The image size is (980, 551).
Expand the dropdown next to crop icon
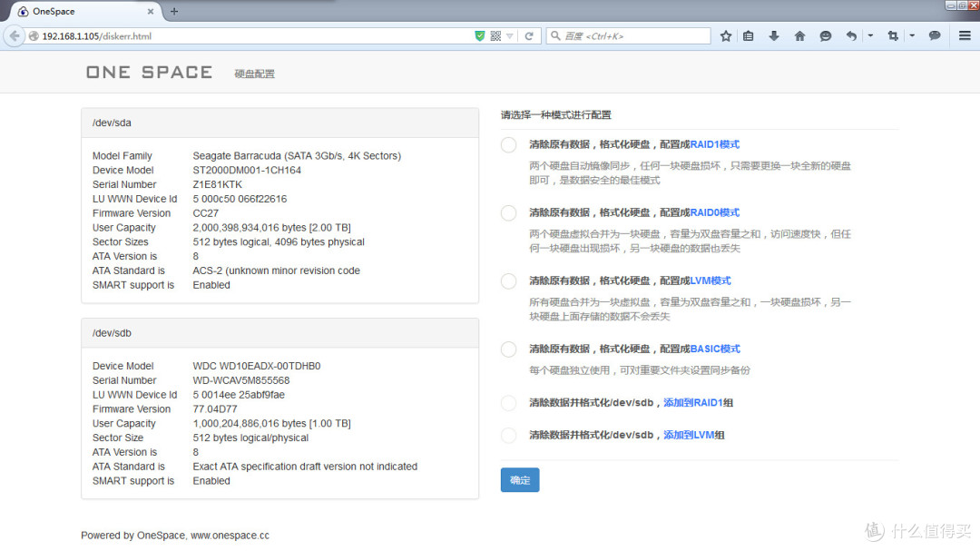[912, 35]
